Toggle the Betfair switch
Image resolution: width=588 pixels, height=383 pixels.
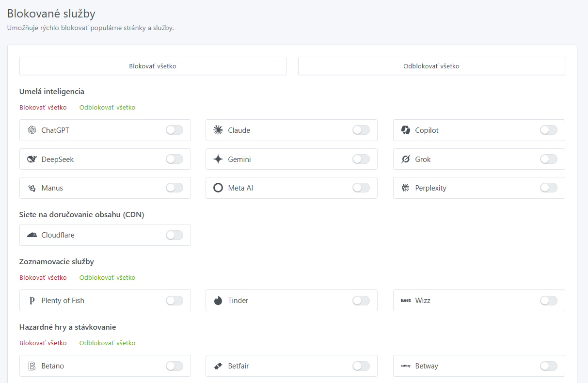361,366
